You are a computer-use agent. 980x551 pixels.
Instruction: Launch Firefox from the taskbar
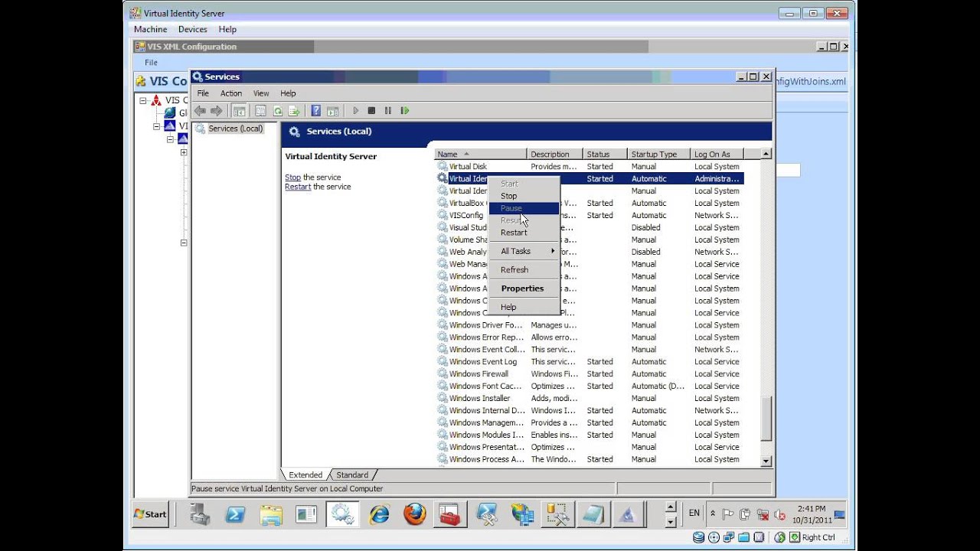(414, 514)
